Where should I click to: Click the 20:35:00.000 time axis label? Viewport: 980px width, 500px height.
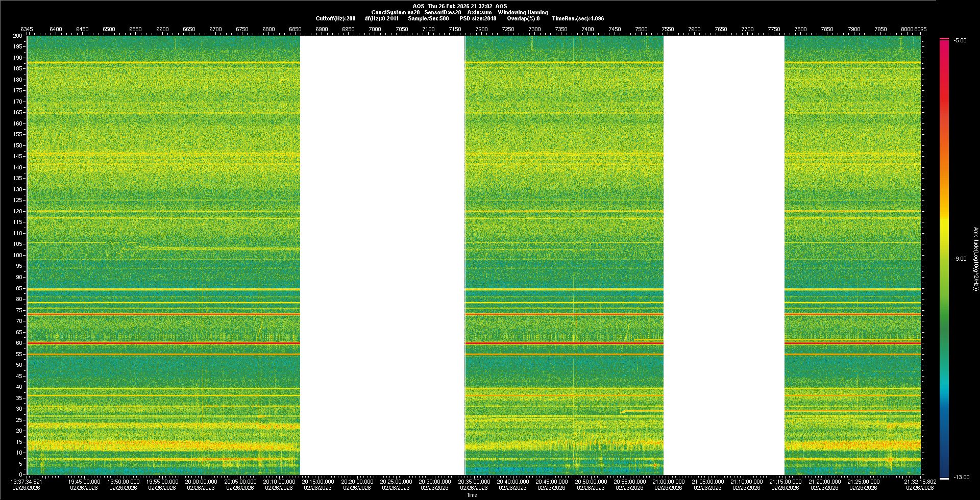point(474,481)
